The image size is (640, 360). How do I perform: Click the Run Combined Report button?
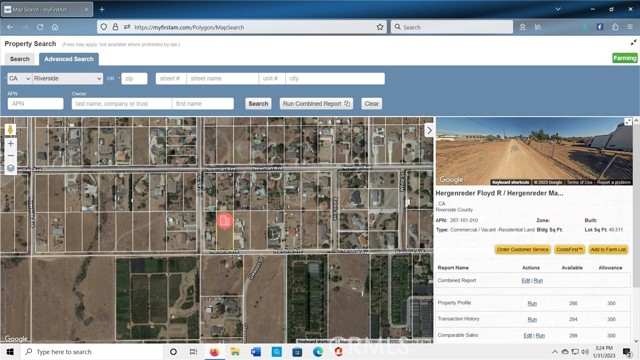316,104
